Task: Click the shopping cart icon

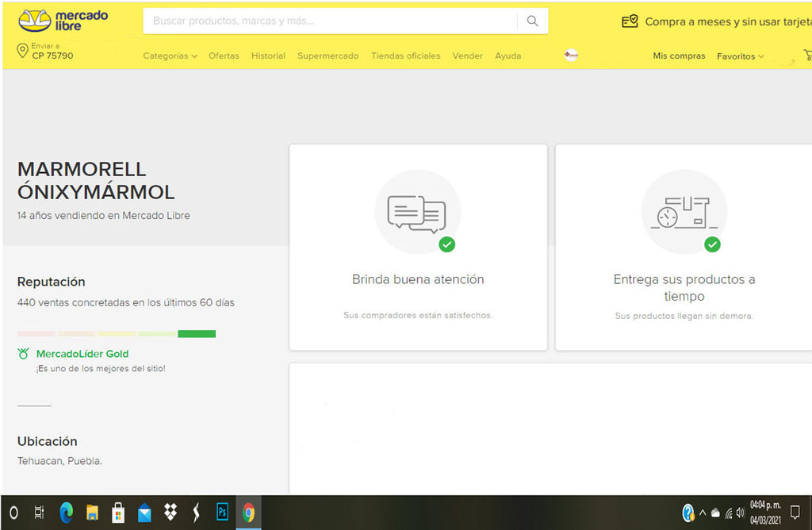Action: tap(807, 55)
